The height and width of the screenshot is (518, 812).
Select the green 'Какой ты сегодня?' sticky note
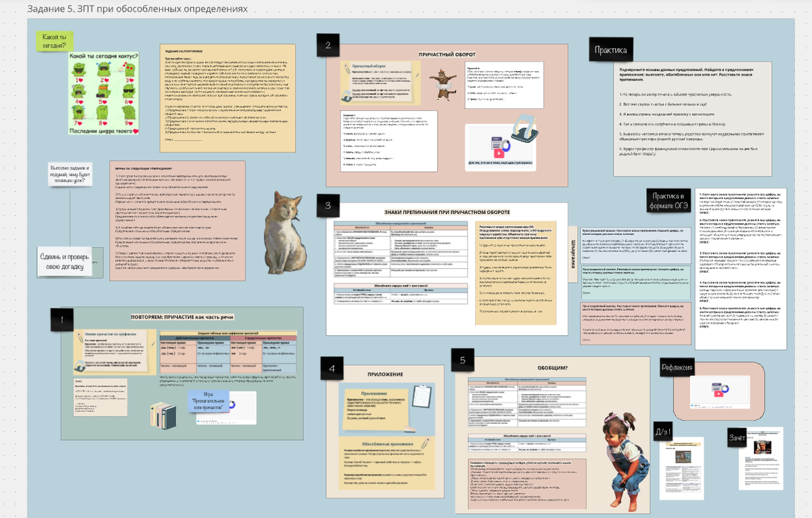pyautogui.click(x=54, y=41)
